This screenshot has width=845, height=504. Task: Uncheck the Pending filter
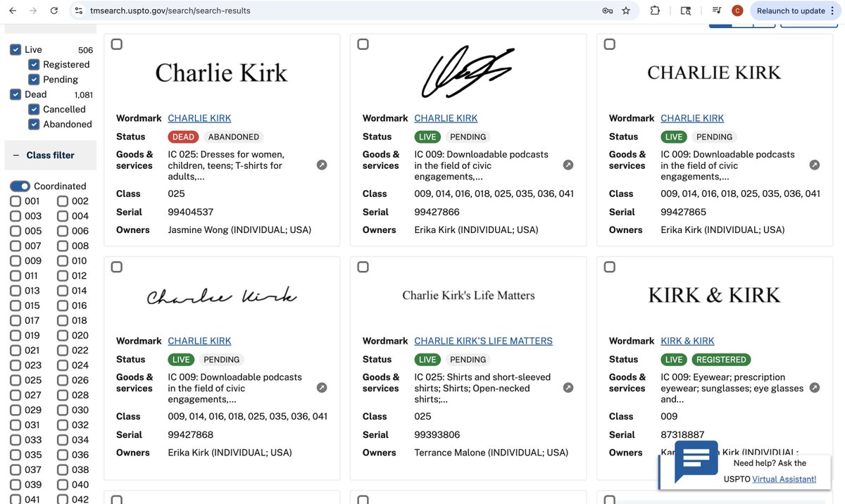(34, 79)
